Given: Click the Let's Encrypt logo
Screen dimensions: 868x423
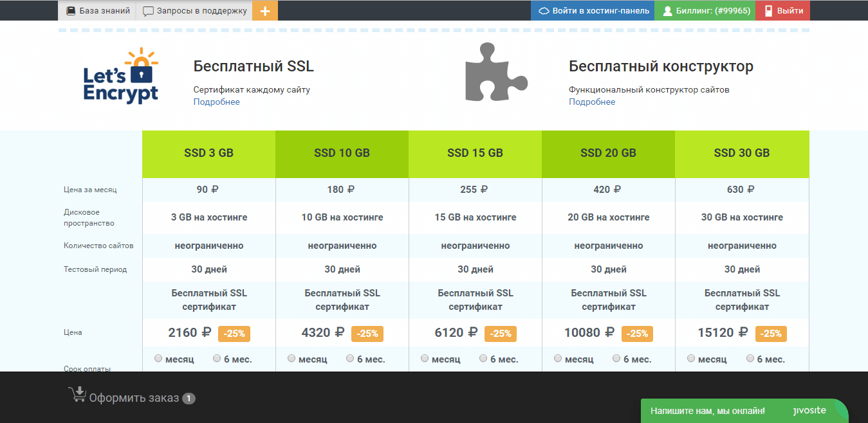Looking at the screenshot, I should (x=121, y=76).
